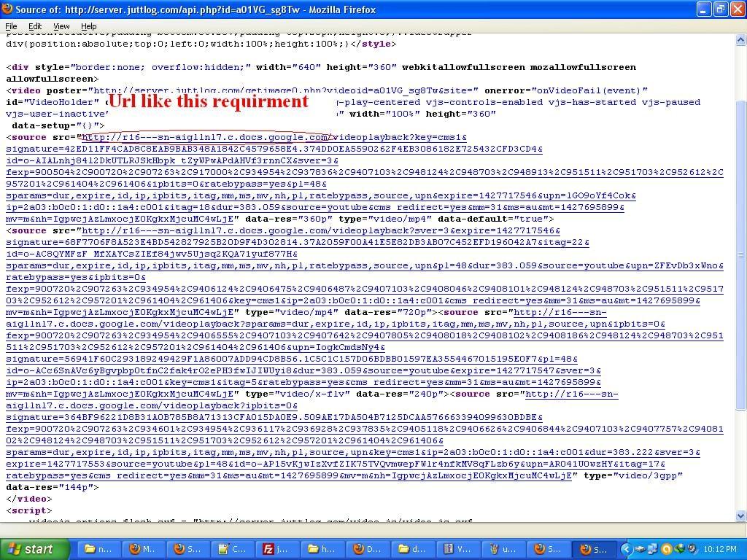Open the Help menu
Image resolution: width=747 pixels, height=560 pixels.
[88, 26]
